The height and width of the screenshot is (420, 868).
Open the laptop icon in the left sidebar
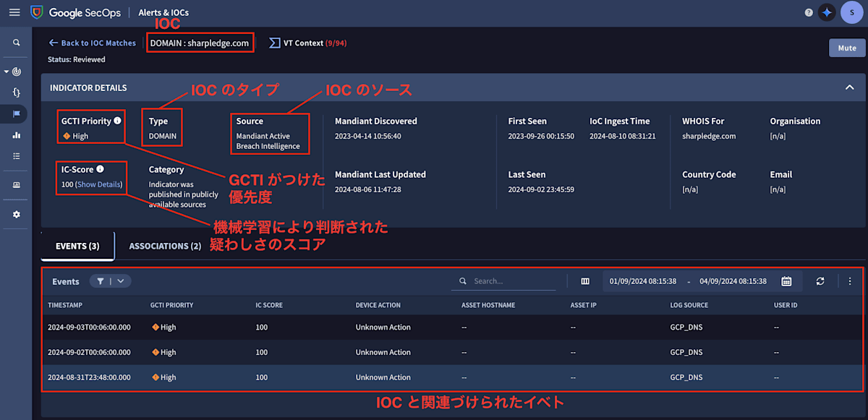[x=16, y=185]
